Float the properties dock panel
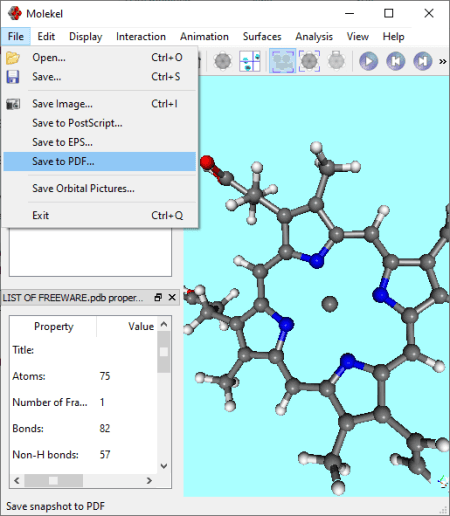Viewport: 450px width, 516px height. [158, 297]
